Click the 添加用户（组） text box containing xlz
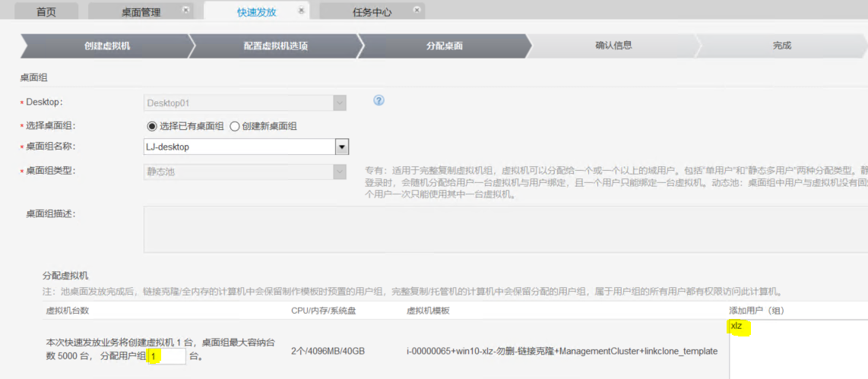This screenshot has width=868, height=379. pyautogui.click(x=798, y=349)
